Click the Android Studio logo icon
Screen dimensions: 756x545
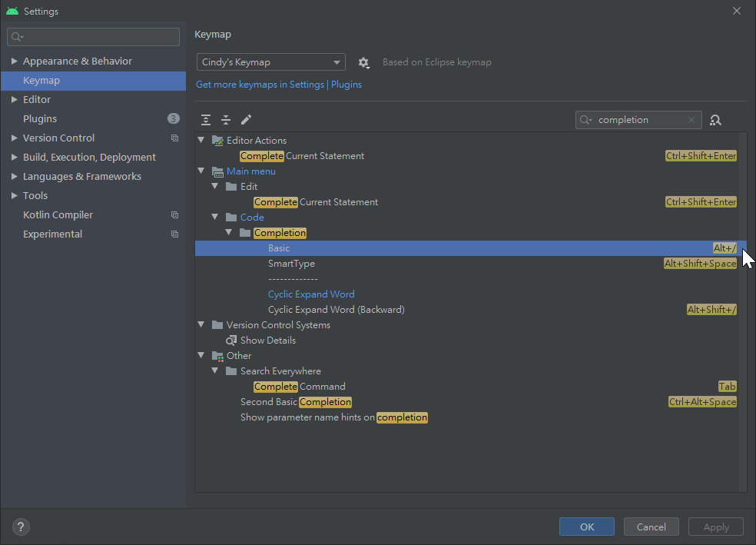[12, 11]
